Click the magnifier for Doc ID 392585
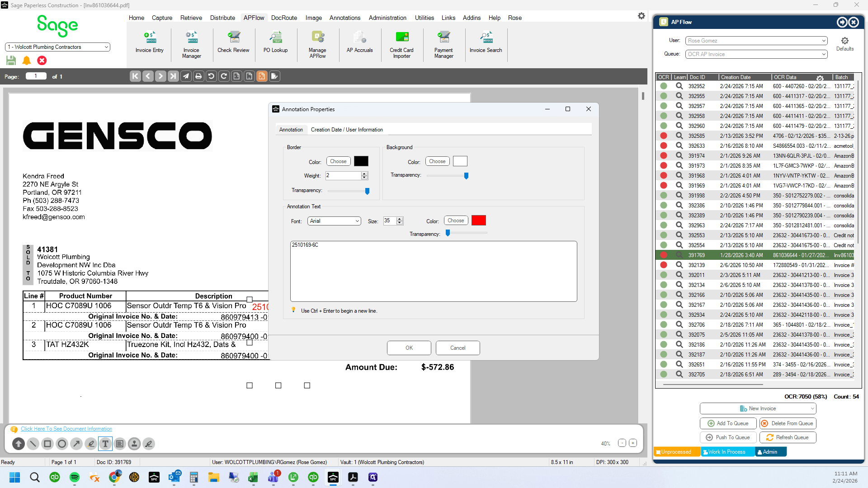 click(679, 136)
